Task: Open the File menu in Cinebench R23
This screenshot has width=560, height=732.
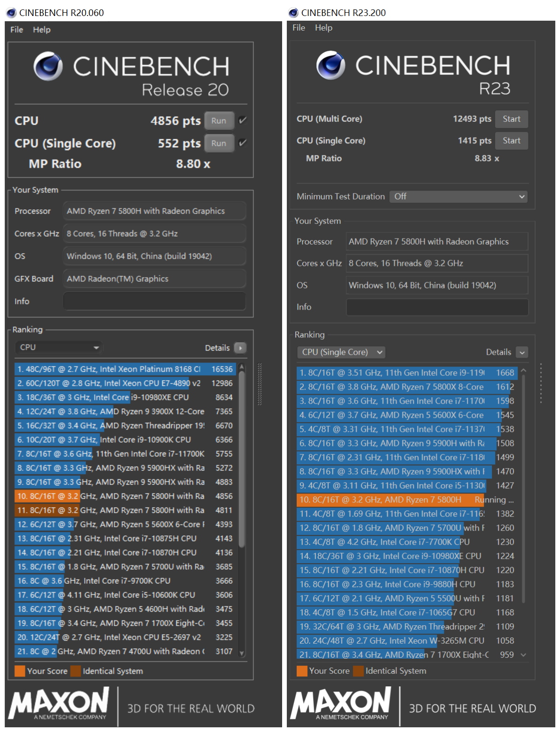Action: click(x=299, y=28)
